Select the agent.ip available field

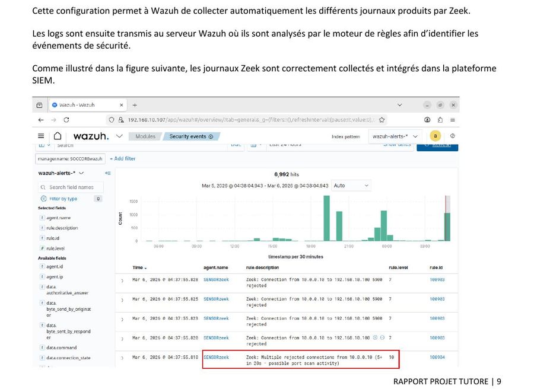coord(55,276)
